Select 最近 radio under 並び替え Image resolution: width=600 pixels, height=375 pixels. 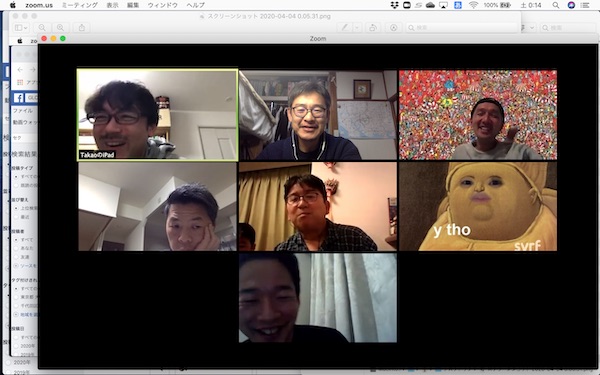[x=16, y=217]
